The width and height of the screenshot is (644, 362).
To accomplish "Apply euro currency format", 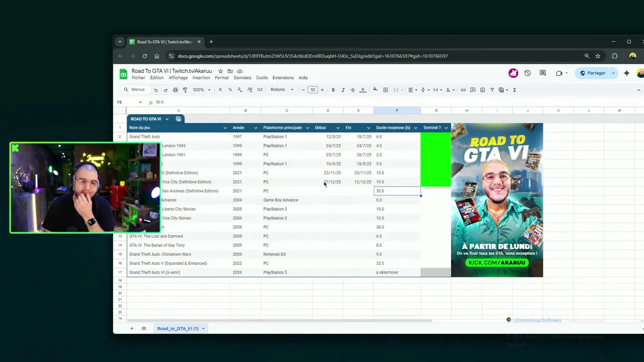I will click(x=220, y=90).
